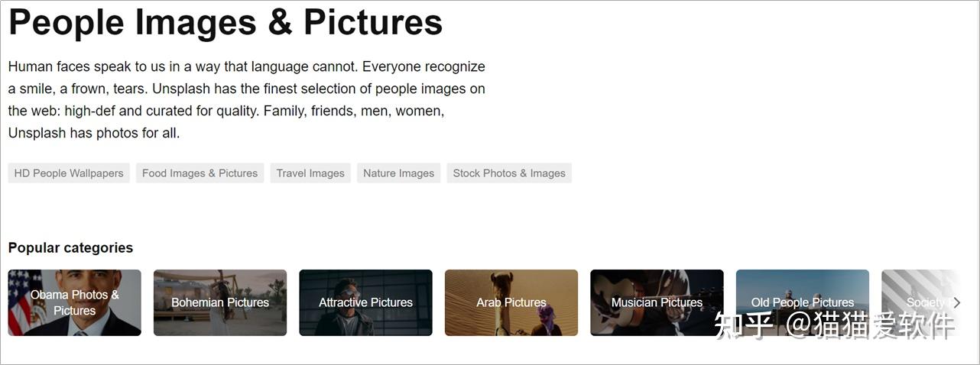
Task: Select the Food Images & Pictures tag
Action: point(200,173)
